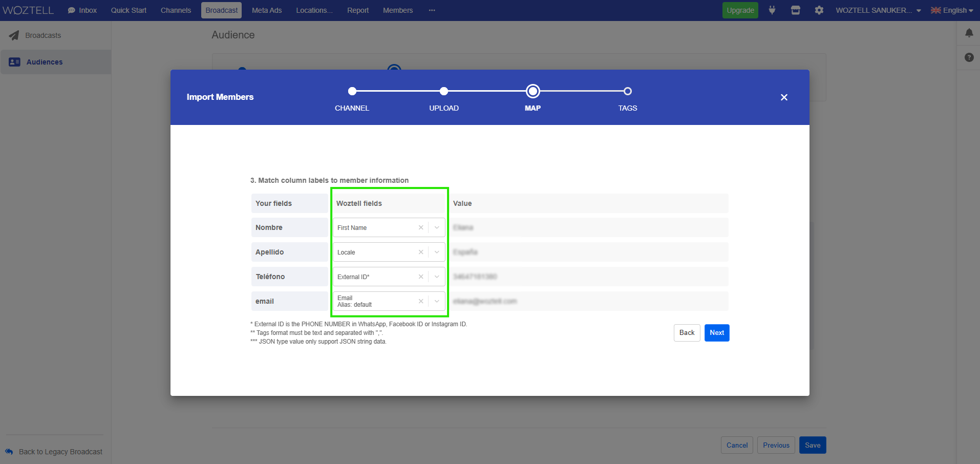Screen dimensions: 980x464
Task: Expand the Email field dropdown
Action: click(x=437, y=301)
